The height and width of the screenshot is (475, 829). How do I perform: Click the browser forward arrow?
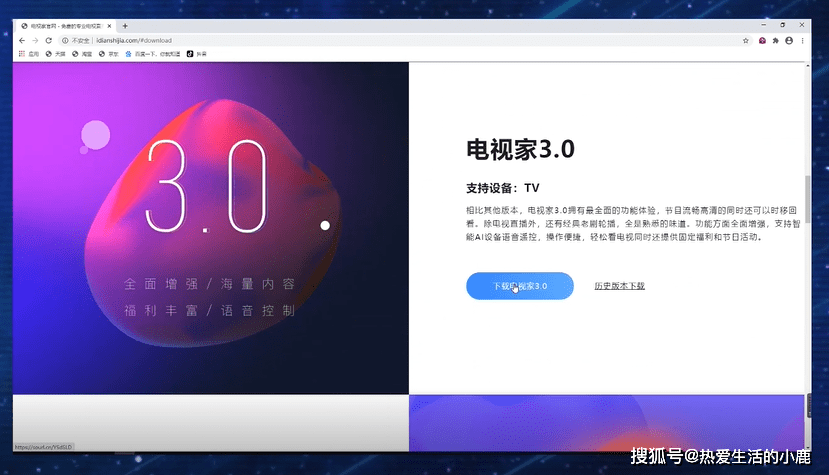(x=35, y=40)
